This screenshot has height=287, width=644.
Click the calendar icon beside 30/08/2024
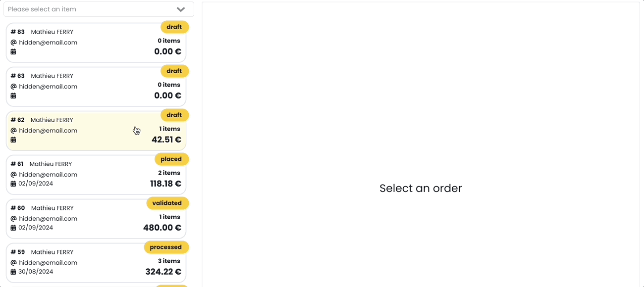pos(13,272)
